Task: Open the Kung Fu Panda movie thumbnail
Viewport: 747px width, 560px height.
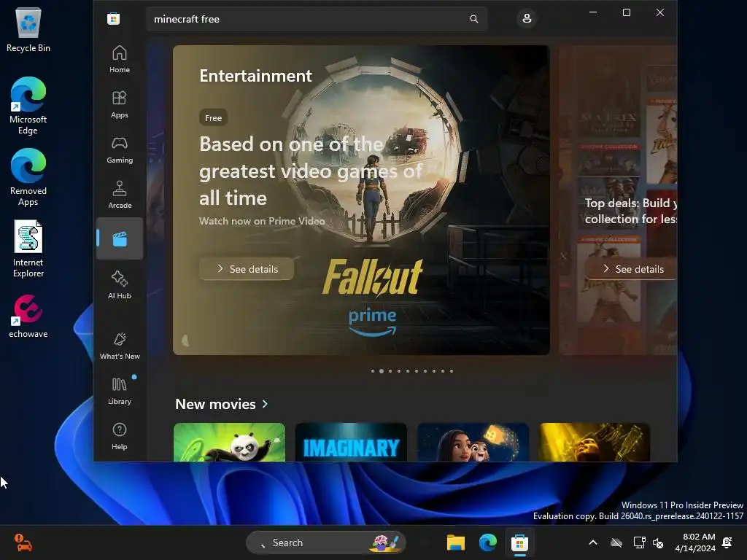Action: (x=229, y=443)
